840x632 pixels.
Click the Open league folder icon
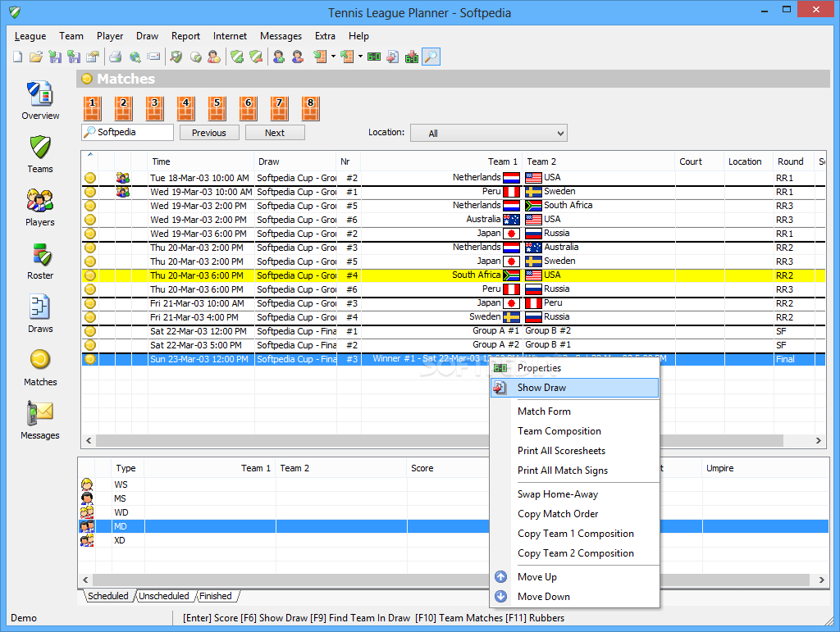pos(36,57)
